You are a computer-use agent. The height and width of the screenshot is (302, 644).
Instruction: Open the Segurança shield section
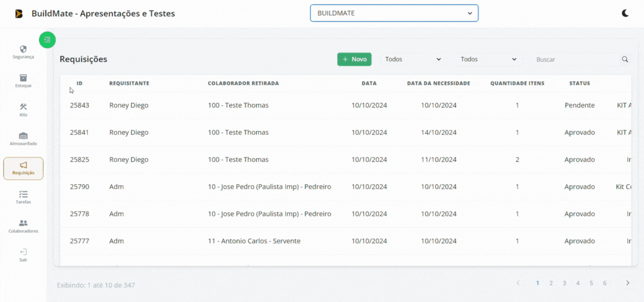23,52
